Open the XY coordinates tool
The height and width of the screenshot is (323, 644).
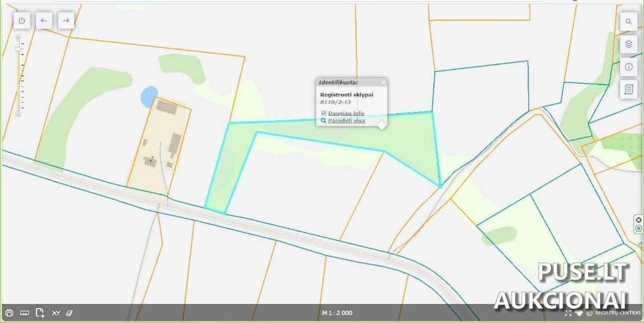[56, 313]
